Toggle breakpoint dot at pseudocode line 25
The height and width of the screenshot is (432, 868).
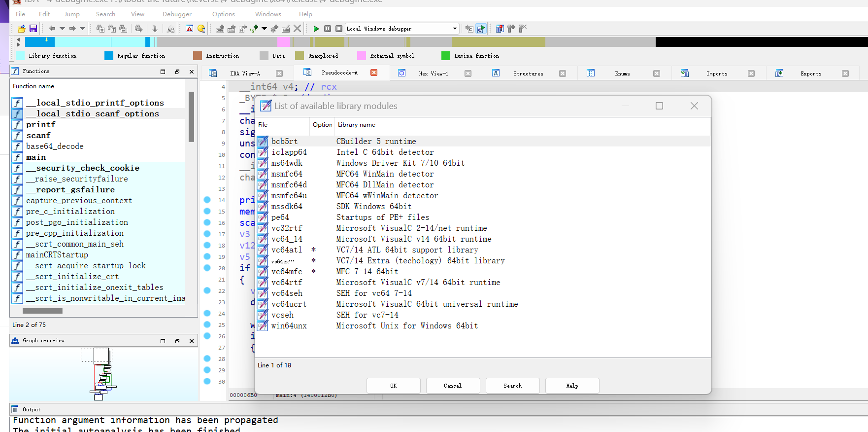click(x=207, y=324)
